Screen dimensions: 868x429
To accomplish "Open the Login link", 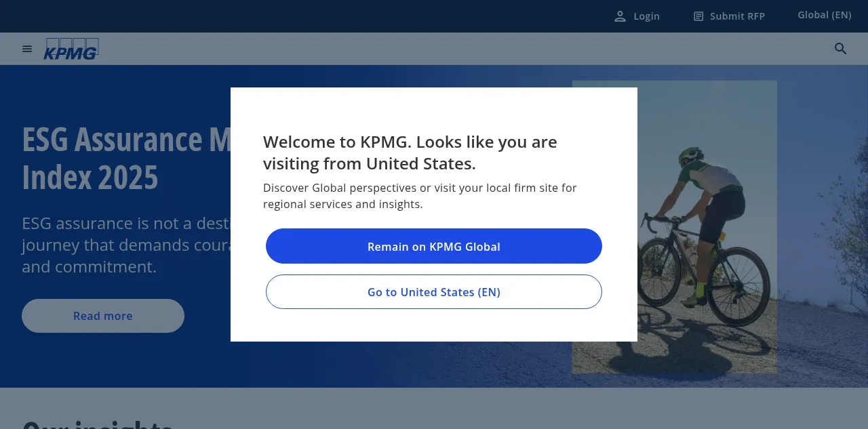I will coord(637,16).
